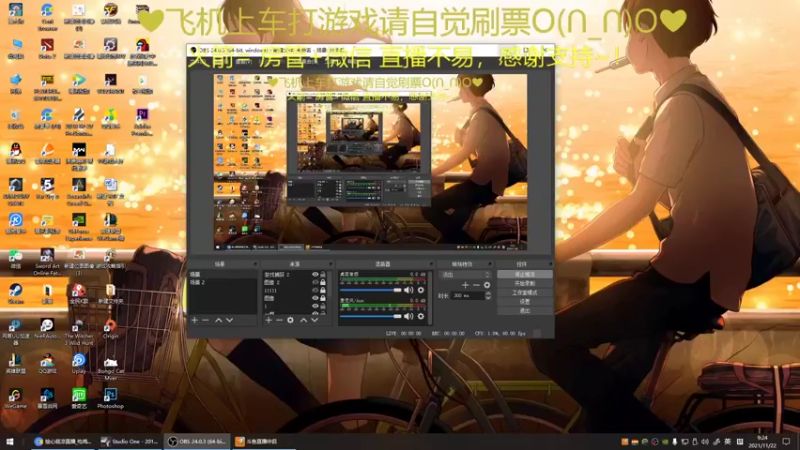The height and width of the screenshot is (450, 800).
Task: Open the transition properties gear
Action: click(487, 285)
